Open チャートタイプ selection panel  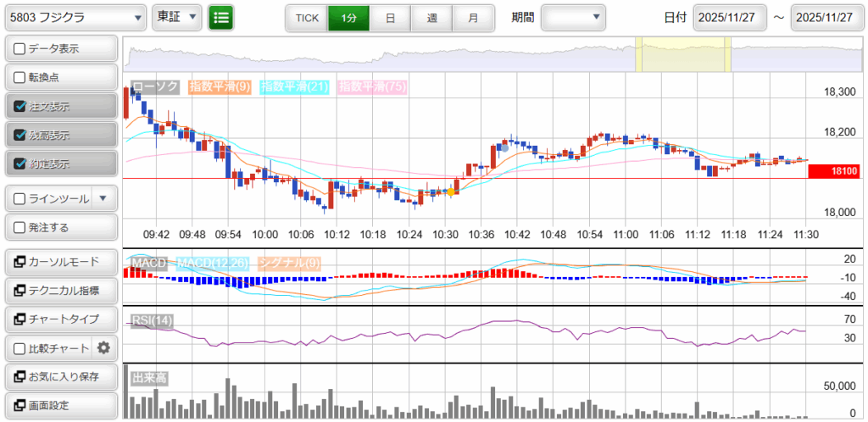(59, 319)
